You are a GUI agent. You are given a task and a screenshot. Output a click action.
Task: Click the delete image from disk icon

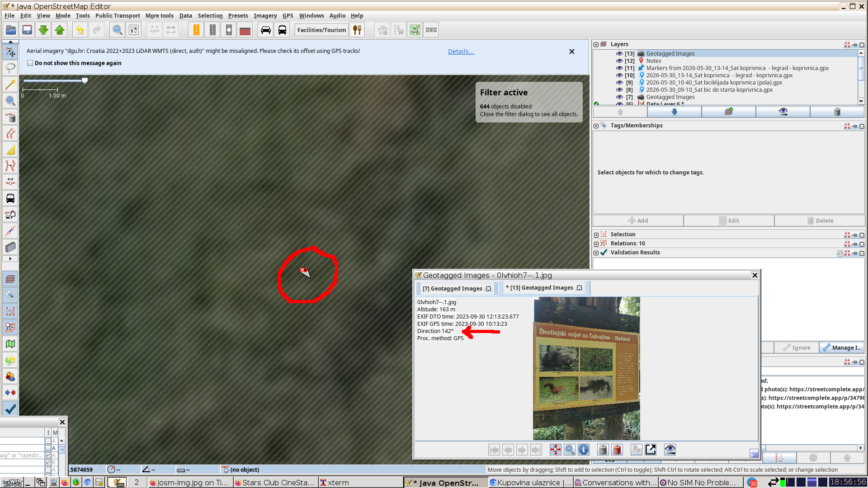click(x=617, y=450)
